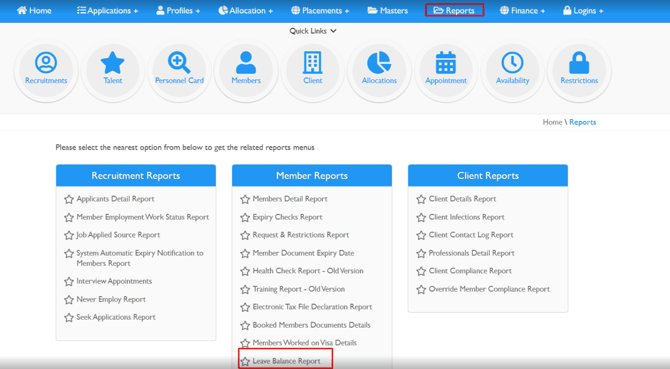Favorite star next to Never Employ Report
This screenshot has width=670, height=369.
[69, 300]
